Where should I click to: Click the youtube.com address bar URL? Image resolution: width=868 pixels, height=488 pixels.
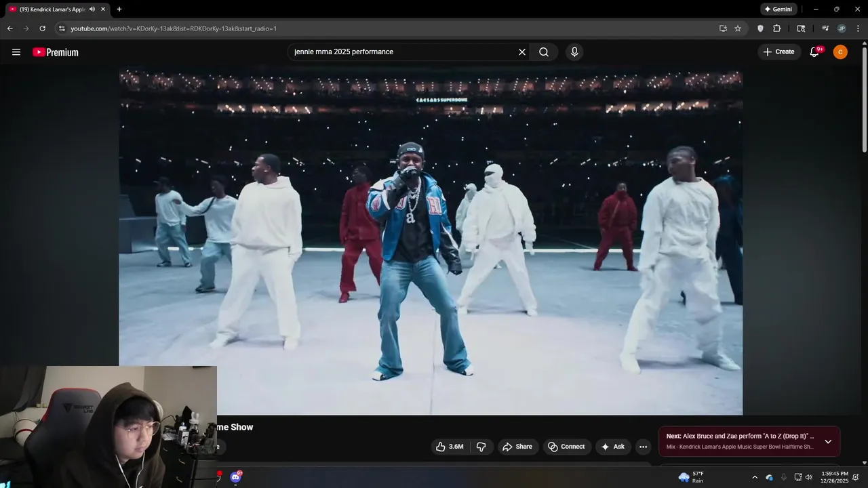point(174,28)
